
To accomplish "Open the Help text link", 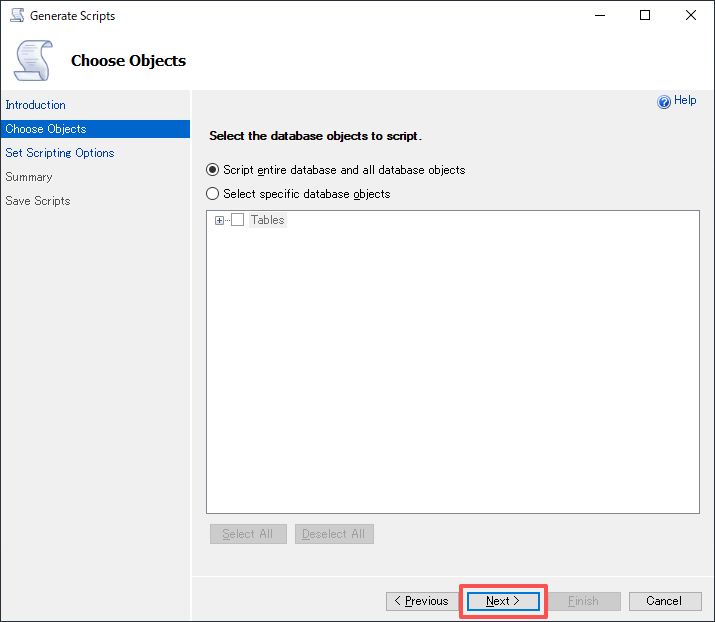I will (x=685, y=101).
